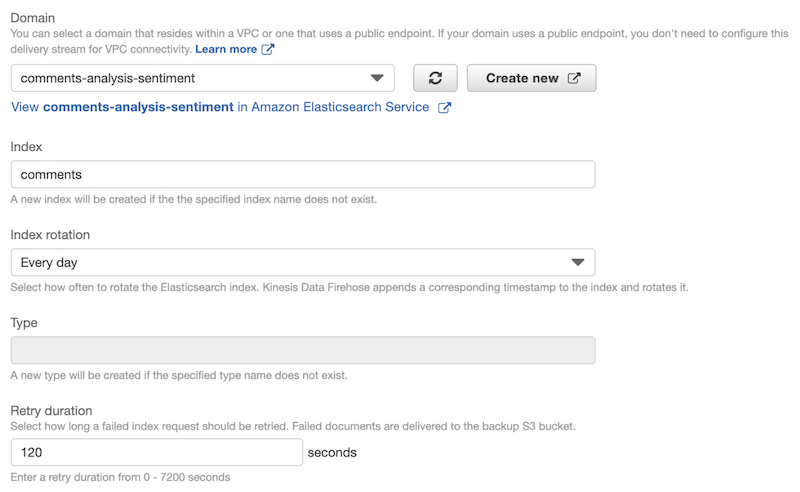Click external-link icon after Amazon Elasticsearch Service
The height and width of the screenshot is (492, 800).
click(445, 107)
